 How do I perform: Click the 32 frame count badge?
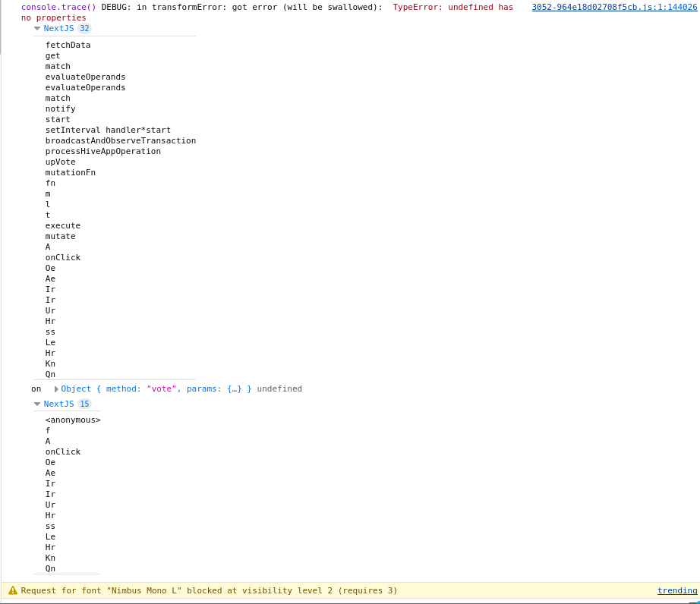point(84,29)
